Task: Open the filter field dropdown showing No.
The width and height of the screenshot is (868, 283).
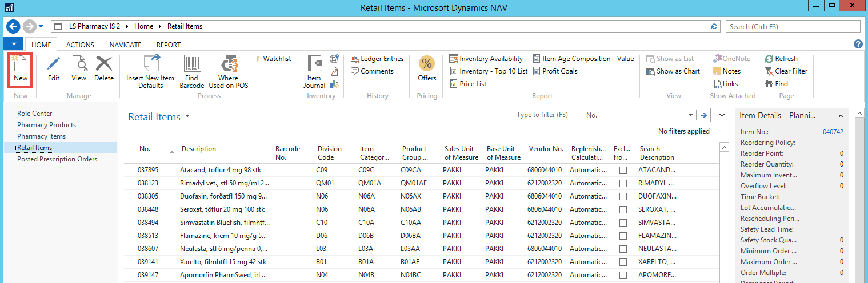Action: point(690,115)
